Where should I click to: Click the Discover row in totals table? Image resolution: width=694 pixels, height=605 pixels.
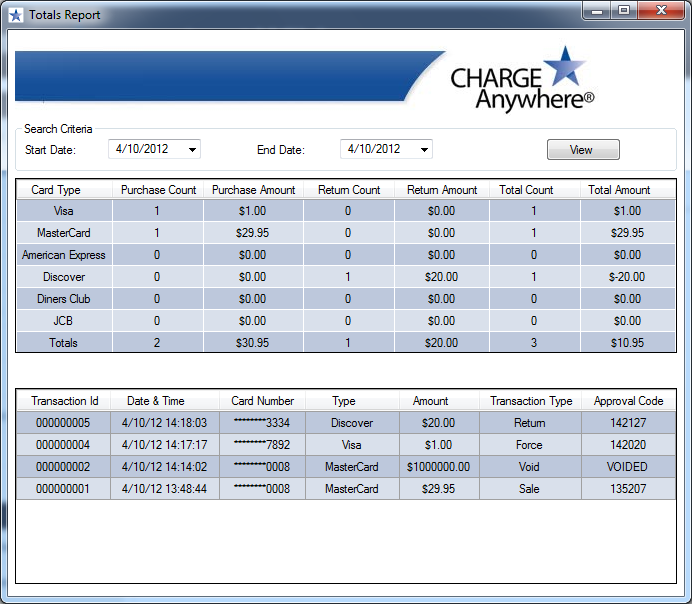coord(64,277)
